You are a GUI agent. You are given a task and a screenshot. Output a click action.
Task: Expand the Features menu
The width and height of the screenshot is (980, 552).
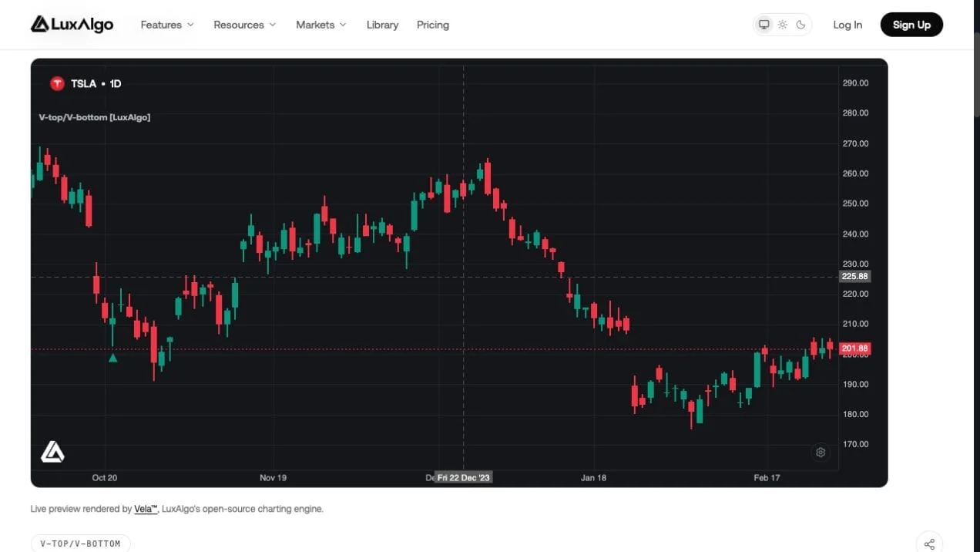point(167,25)
